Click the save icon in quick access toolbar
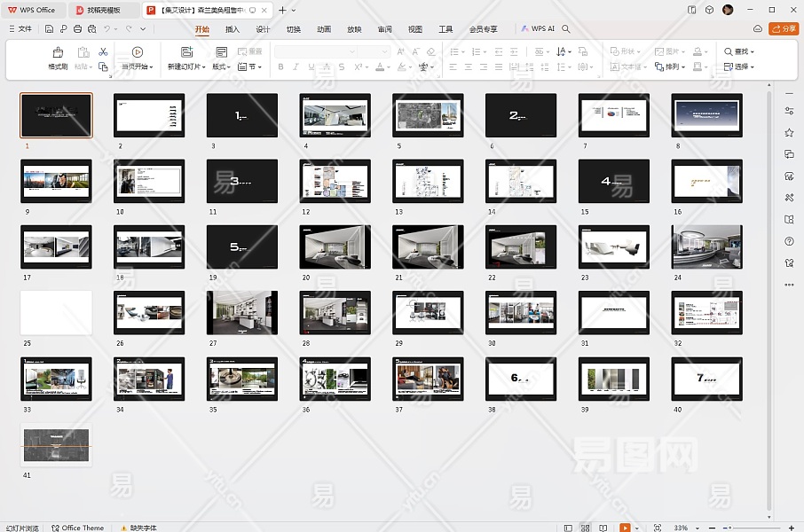 coord(50,29)
